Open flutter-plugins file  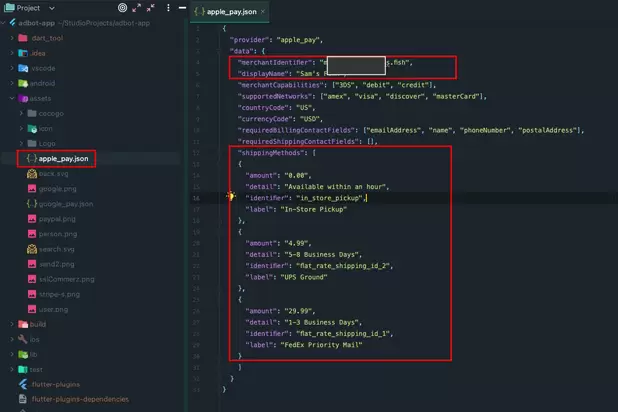(x=56, y=384)
